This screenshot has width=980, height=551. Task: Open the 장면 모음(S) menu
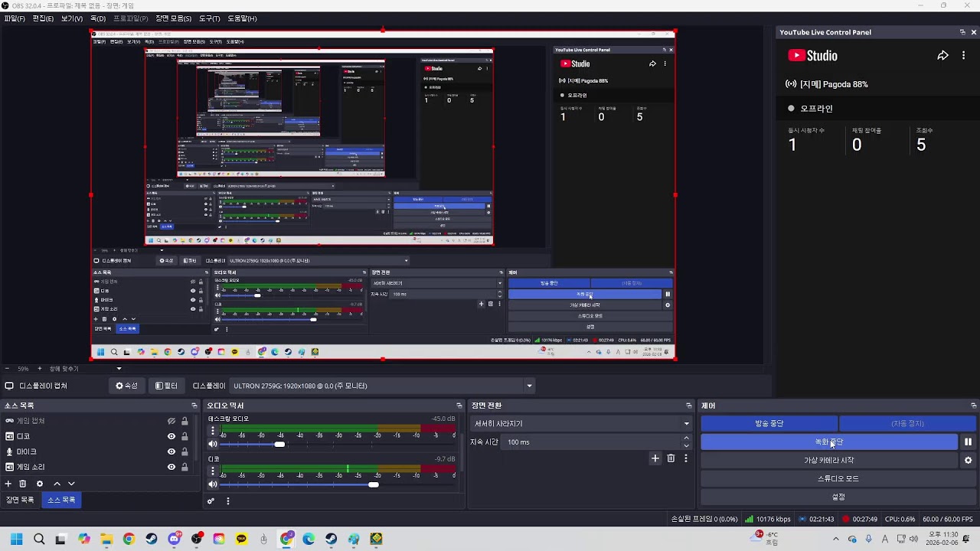click(x=173, y=18)
